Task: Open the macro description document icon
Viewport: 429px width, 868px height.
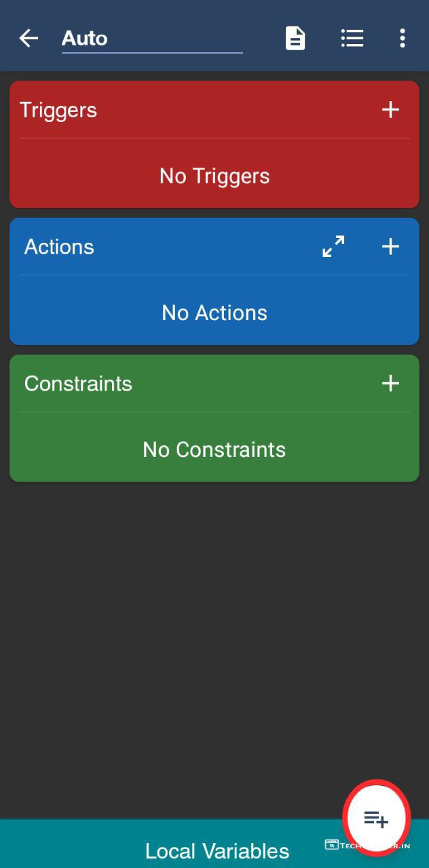Action: pyautogui.click(x=295, y=38)
